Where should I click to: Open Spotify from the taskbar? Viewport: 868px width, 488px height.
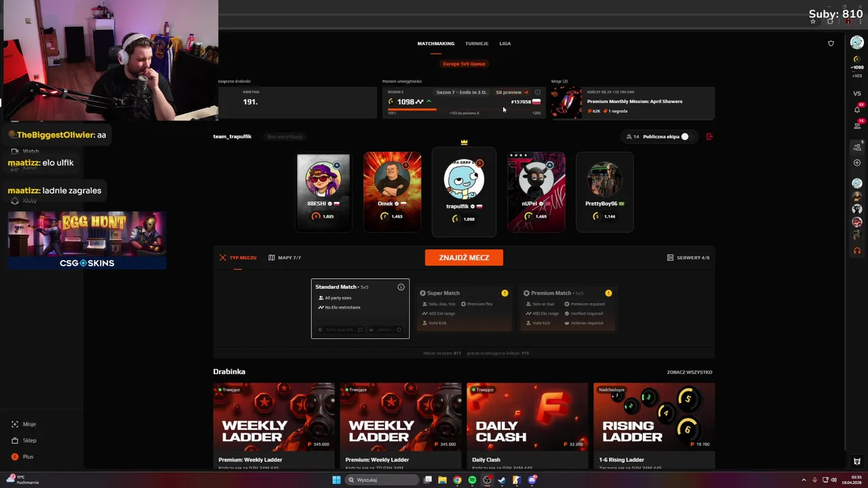coord(472,480)
